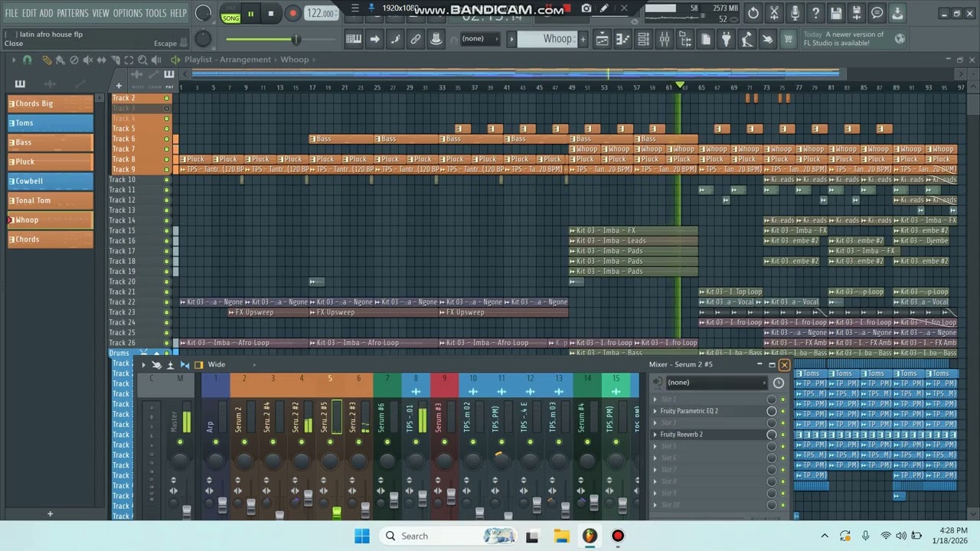The width and height of the screenshot is (980, 551).
Task: Open the mixer input (none) dropdown
Action: pyautogui.click(x=717, y=383)
